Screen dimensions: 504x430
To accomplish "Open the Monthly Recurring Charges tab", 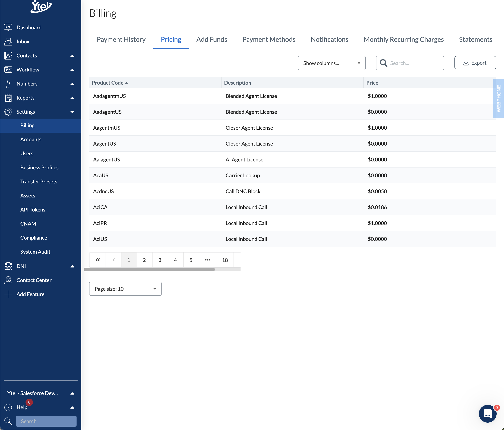I will (x=403, y=39).
